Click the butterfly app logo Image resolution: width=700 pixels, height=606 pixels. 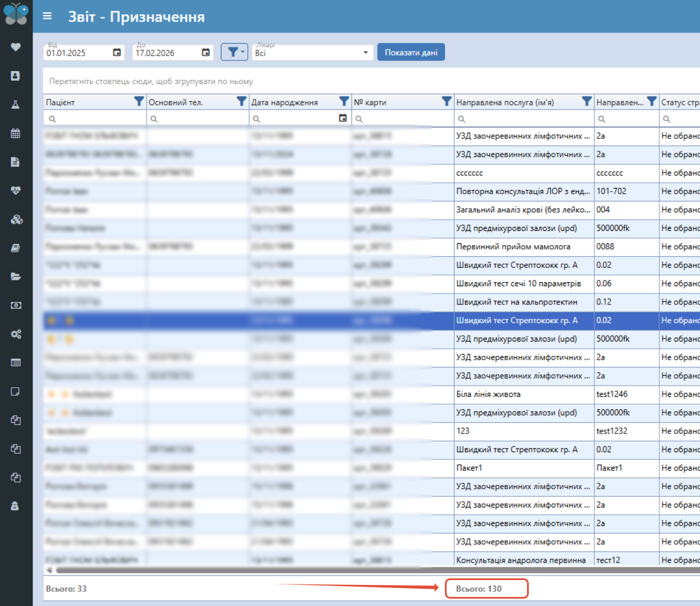point(16,13)
